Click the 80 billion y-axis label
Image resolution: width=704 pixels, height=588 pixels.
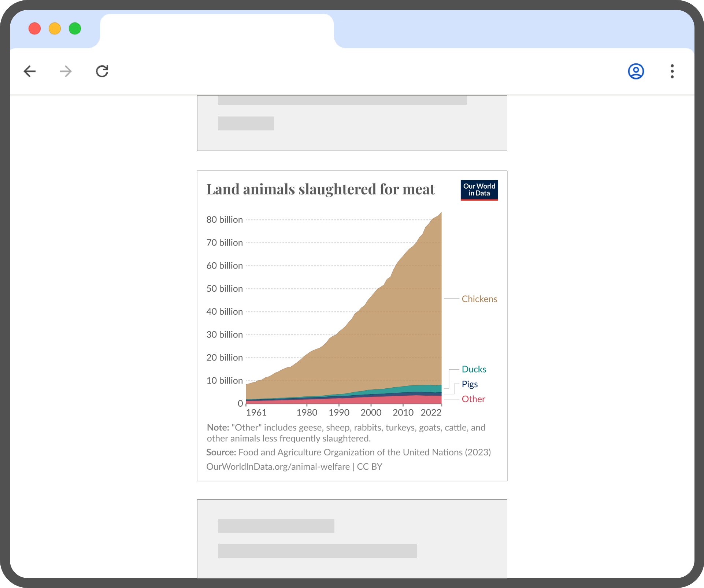coord(224,220)
